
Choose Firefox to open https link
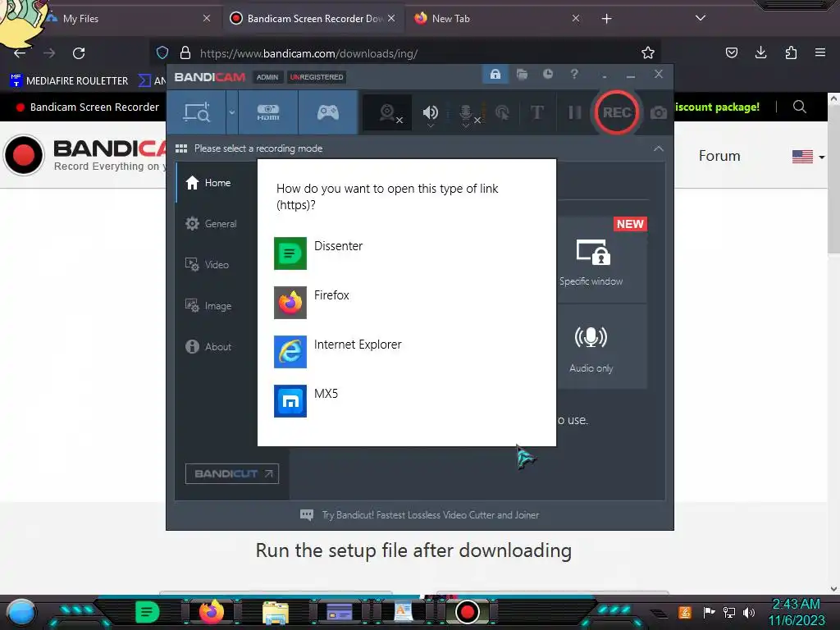click(407, 303)
